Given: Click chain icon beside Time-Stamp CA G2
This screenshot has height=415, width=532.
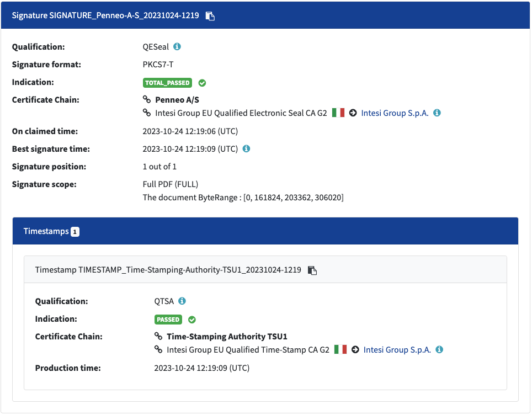Looking at the screenshot, I should tap(158, 349).
